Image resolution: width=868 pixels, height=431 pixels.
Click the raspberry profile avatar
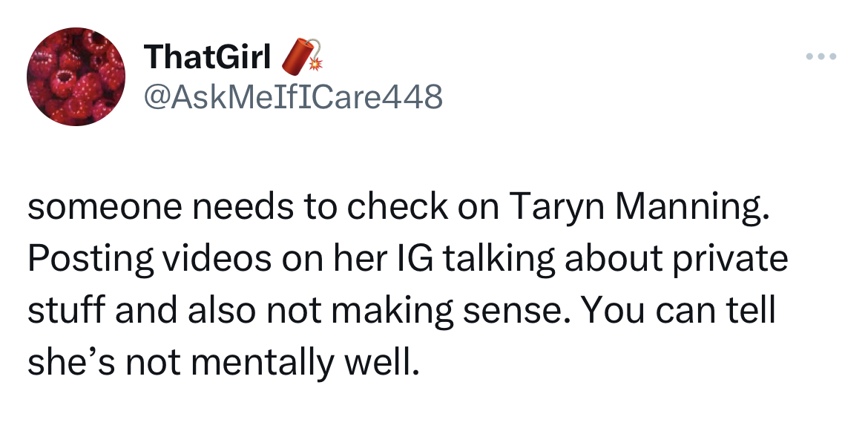click(76, 76)
